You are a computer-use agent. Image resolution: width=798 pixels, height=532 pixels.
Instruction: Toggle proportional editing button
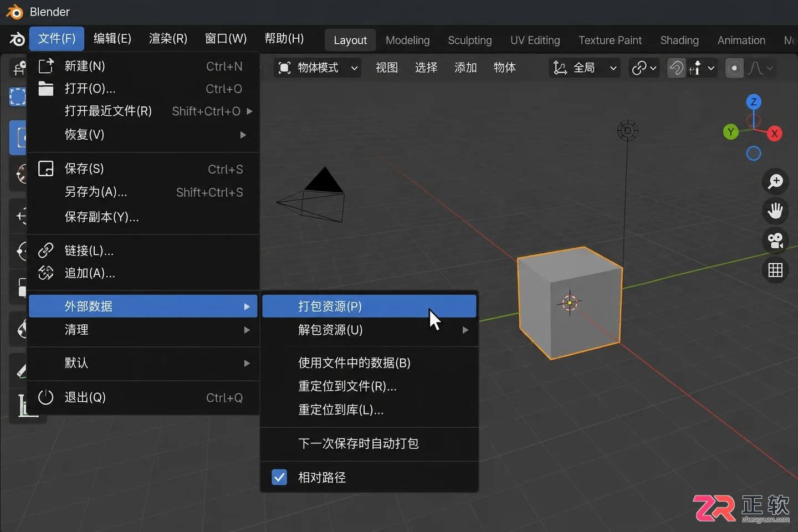(x=734, y=68)
